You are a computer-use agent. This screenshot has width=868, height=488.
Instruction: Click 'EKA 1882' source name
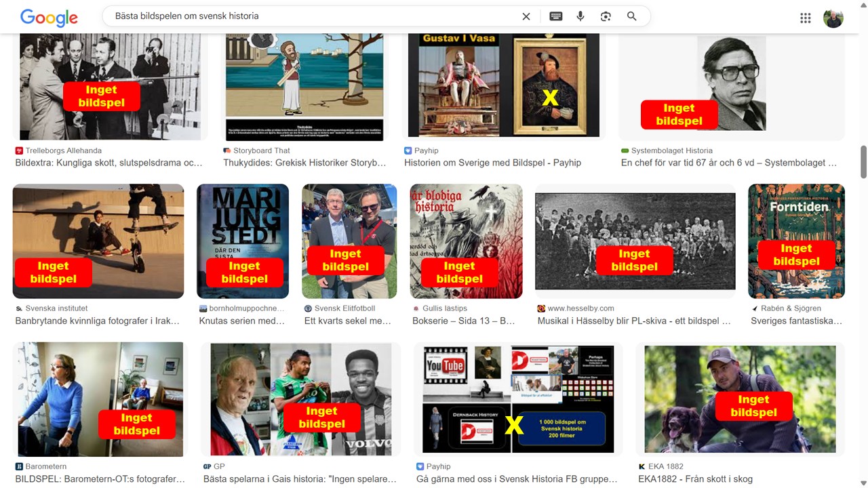tap(666, 466)
